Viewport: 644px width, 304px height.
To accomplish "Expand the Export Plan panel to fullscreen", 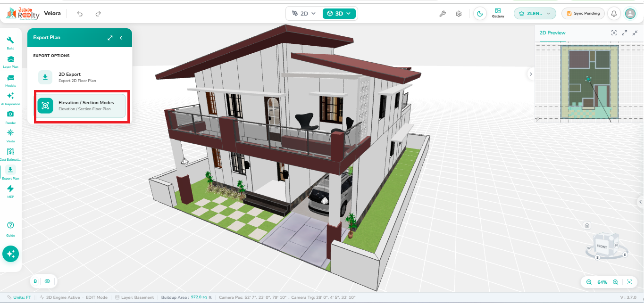I will pos(110,38).
